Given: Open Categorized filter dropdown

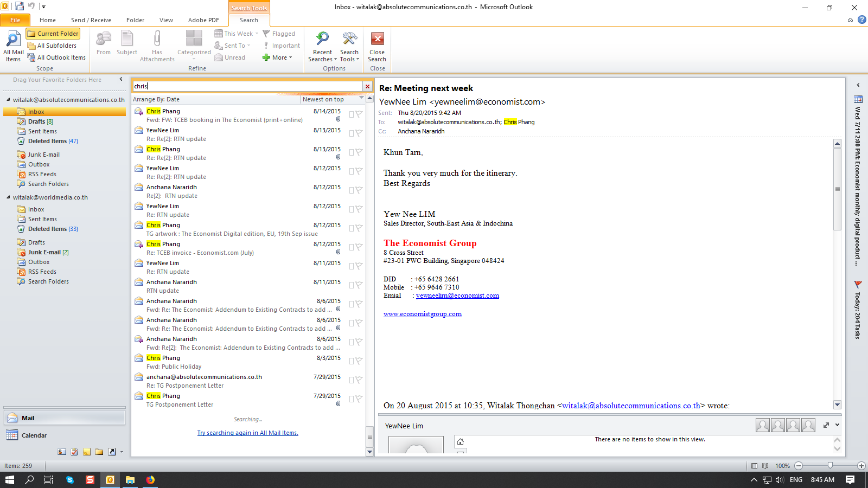Looking at the screenshot, I should [x=194, y=46].
